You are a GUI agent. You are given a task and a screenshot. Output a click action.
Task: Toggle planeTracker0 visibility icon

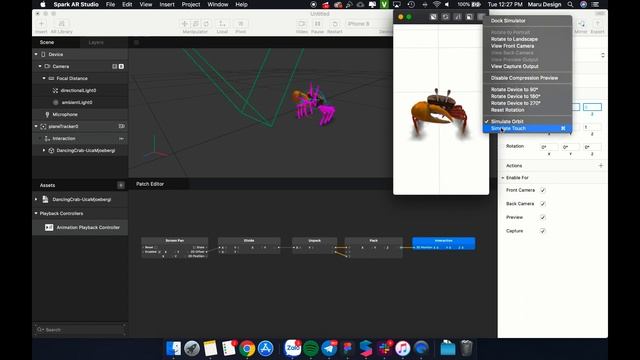(x=122, y=127)
